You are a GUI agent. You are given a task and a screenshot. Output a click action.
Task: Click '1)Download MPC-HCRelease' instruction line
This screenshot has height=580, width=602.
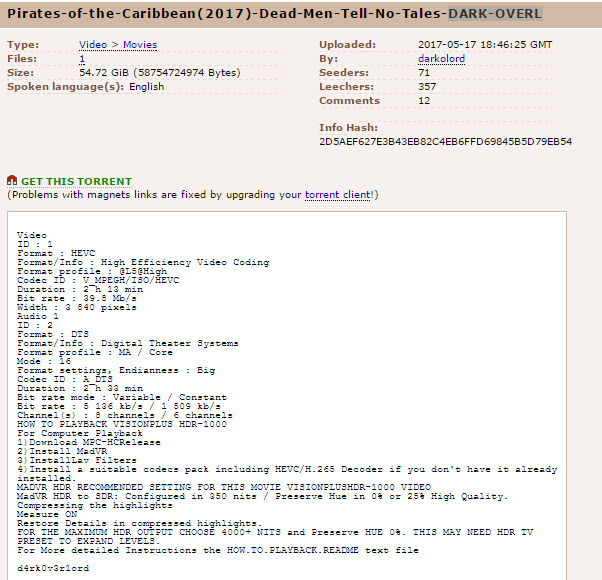[x=89, y=442]
